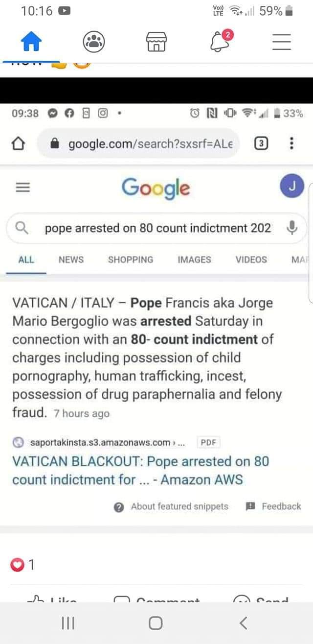Image resolution: width=313 pixels, height=644 pixels.
Task: Switch to the News tab
Action: click(71, 260)
